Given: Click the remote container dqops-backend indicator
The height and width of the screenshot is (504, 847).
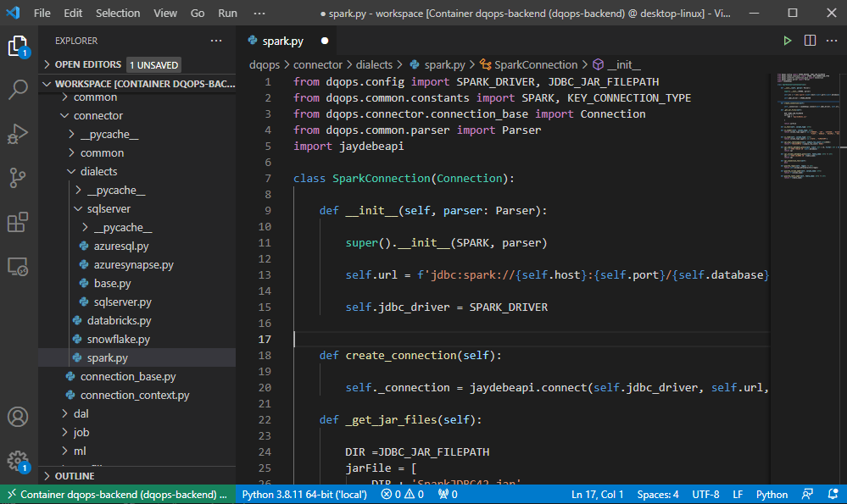Looking at the screenshot, I should tap(115, 495).
